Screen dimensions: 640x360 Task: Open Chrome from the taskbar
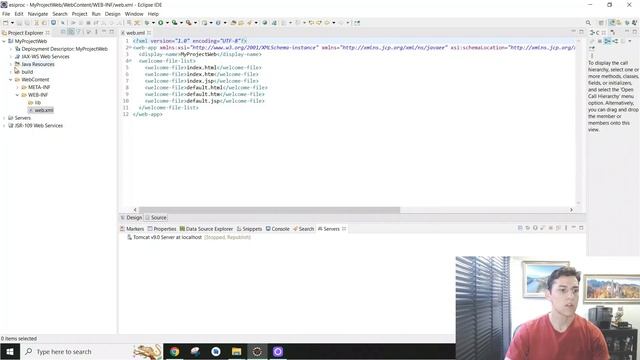[174, 351]
